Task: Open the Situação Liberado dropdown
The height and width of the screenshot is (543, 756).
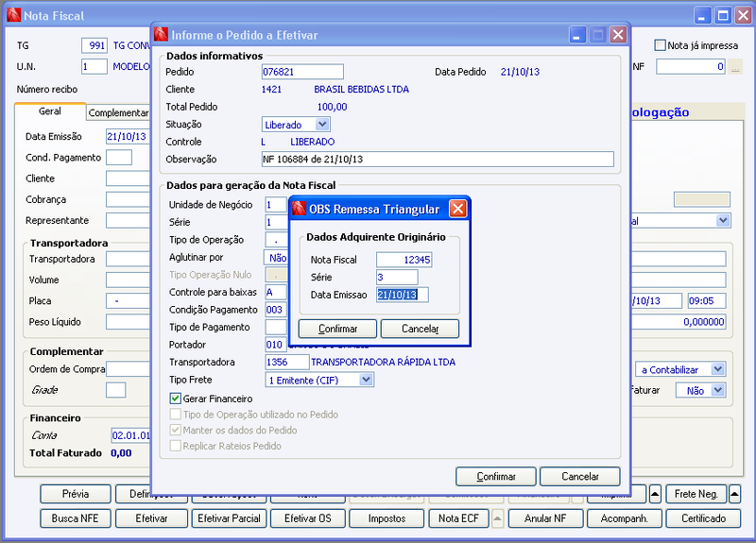Action: [322, 125]
